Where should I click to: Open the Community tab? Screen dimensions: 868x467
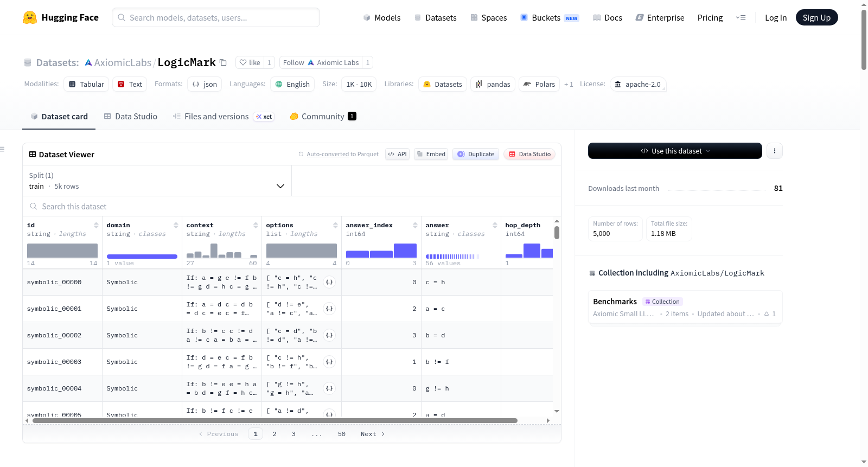pos(323,116)
